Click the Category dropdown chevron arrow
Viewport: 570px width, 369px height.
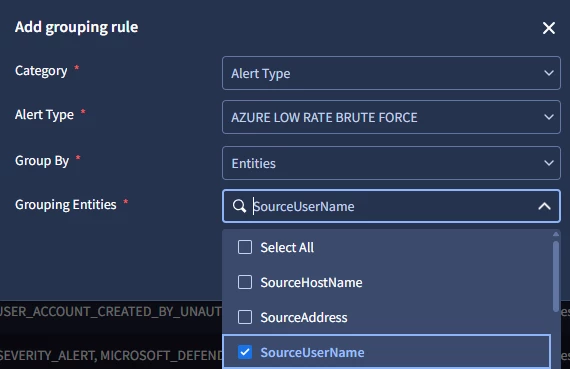pyautogui.click(x=549, y=73)
